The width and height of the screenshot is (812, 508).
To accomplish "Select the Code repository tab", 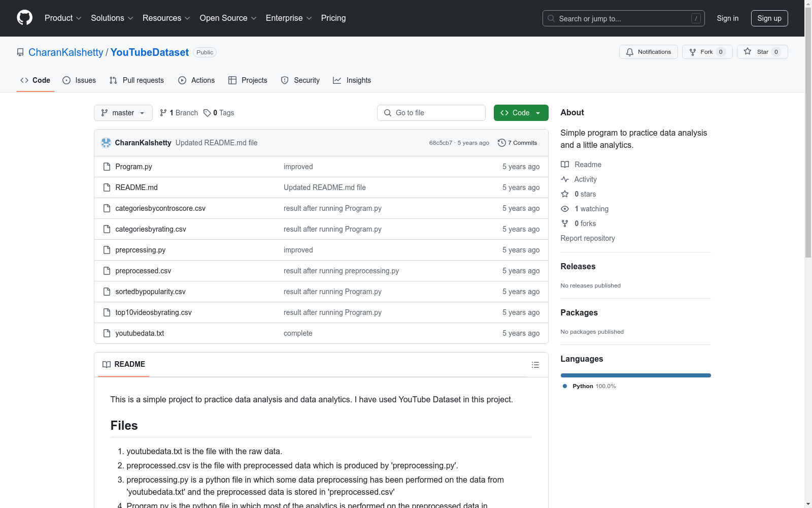I will [36, 80].
